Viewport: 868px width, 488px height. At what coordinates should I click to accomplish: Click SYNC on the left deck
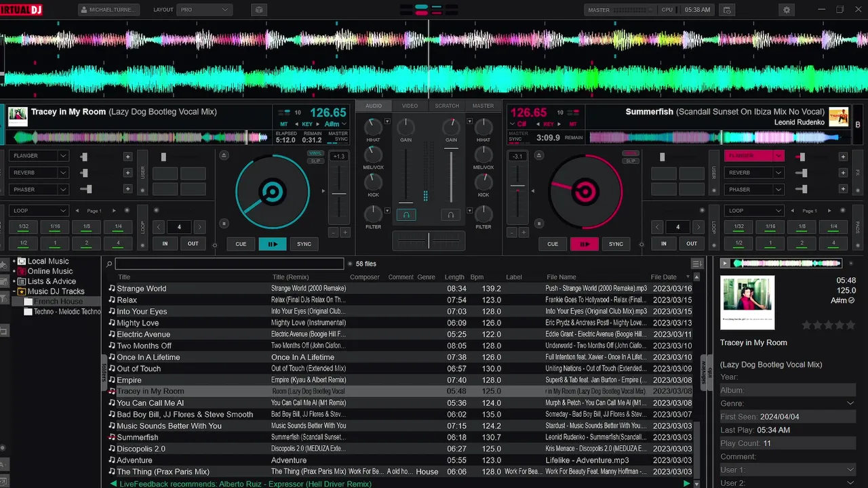coord(304,244)
